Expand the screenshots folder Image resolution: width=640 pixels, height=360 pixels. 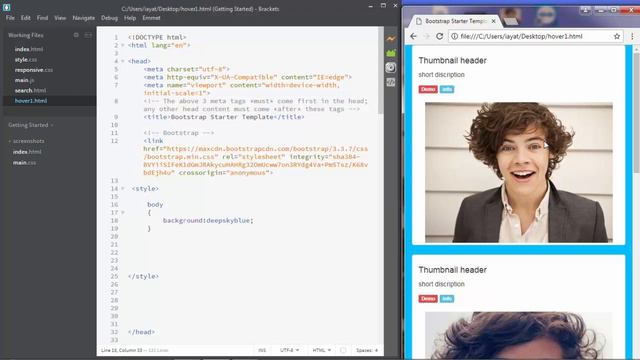[x=28, y=141]
